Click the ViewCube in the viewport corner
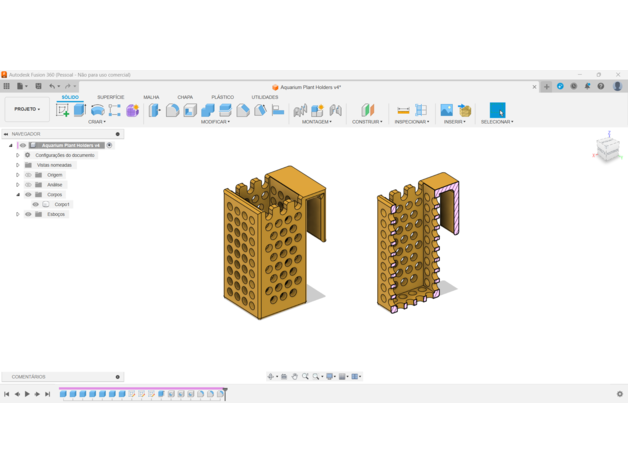 pyautogui.click(x=606, y=149)
